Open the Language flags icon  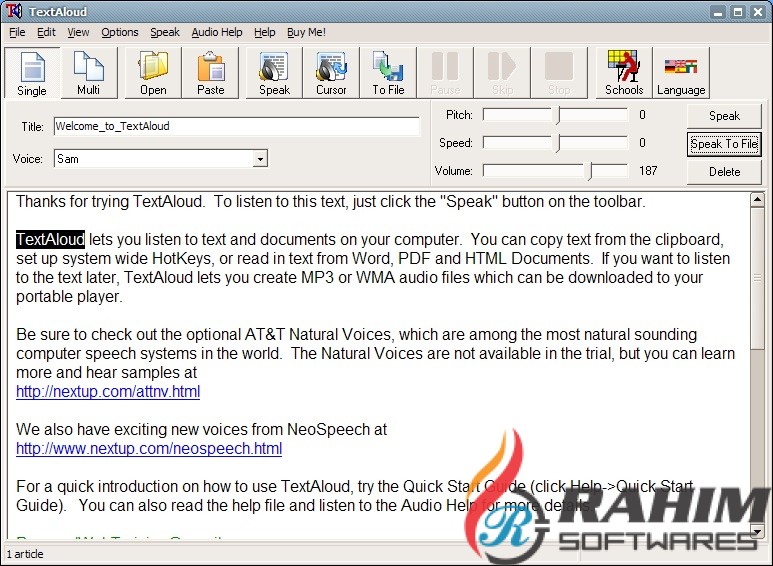[681, 73]
